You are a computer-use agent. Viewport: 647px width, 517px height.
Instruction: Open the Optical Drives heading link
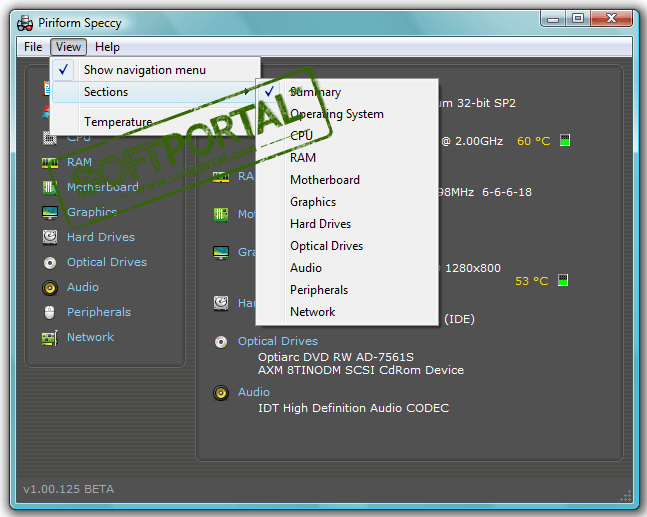click(x=277, y=341)
